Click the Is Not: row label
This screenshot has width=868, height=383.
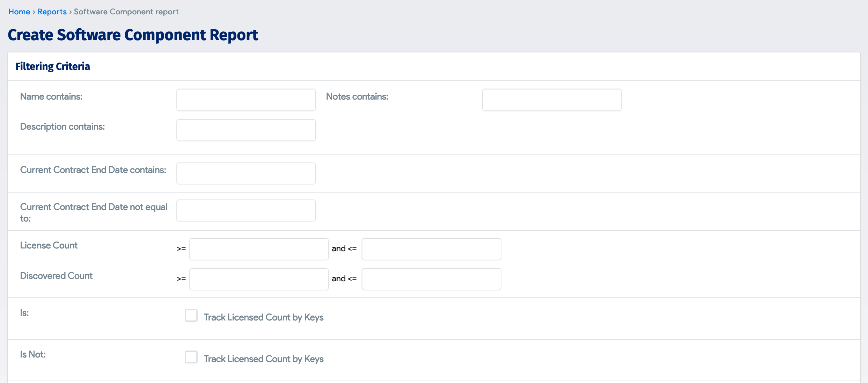tap(33, 354)
